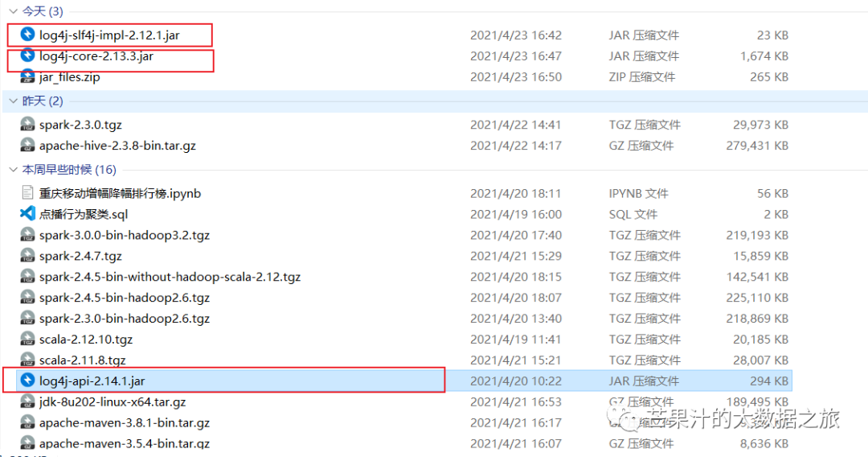Click the 1,674 KB size cell
The height and width of the screenshot is (457, 868).
[x=764, y=56]
